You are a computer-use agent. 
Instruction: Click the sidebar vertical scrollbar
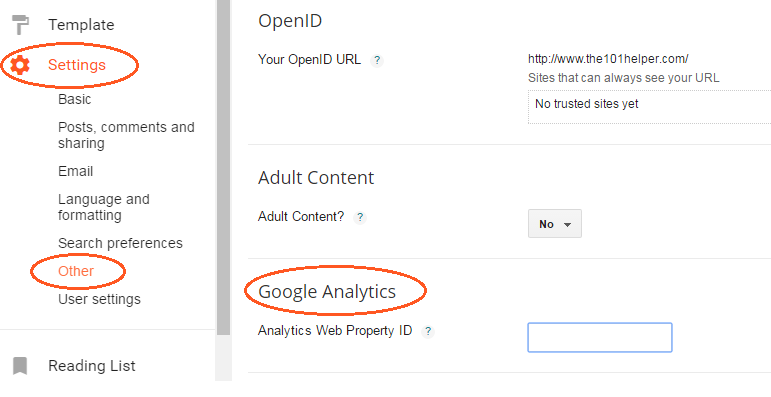pyautogui.click(x=223, y=167)
